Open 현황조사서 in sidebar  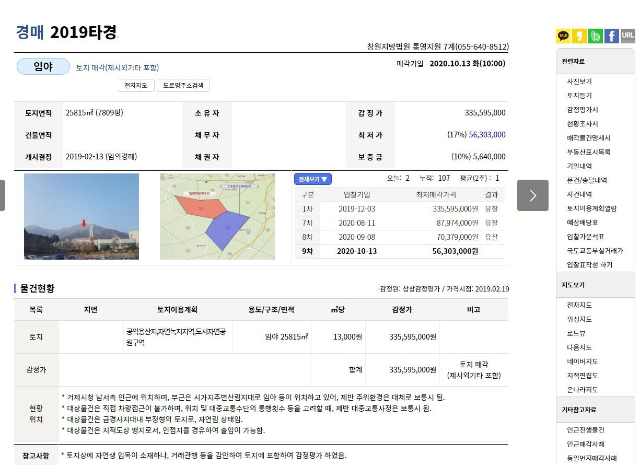[582, 123]
